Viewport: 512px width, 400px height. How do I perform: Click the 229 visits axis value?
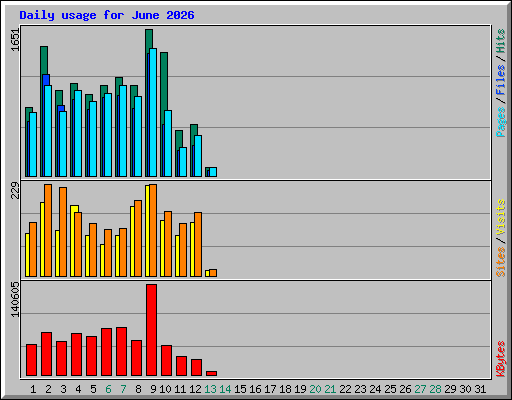click(x=15, y=190)
